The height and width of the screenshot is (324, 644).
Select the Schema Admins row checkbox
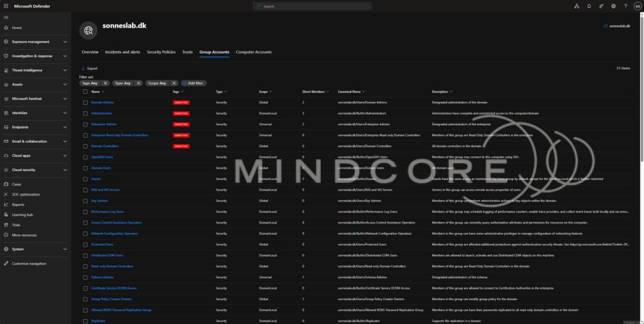85,277
